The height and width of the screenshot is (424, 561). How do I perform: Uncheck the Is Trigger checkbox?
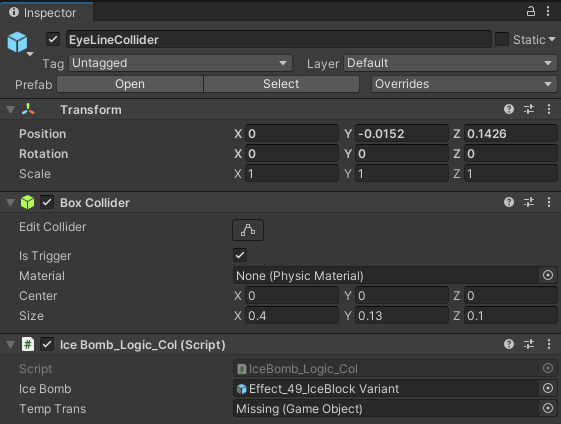click(240, 255)
